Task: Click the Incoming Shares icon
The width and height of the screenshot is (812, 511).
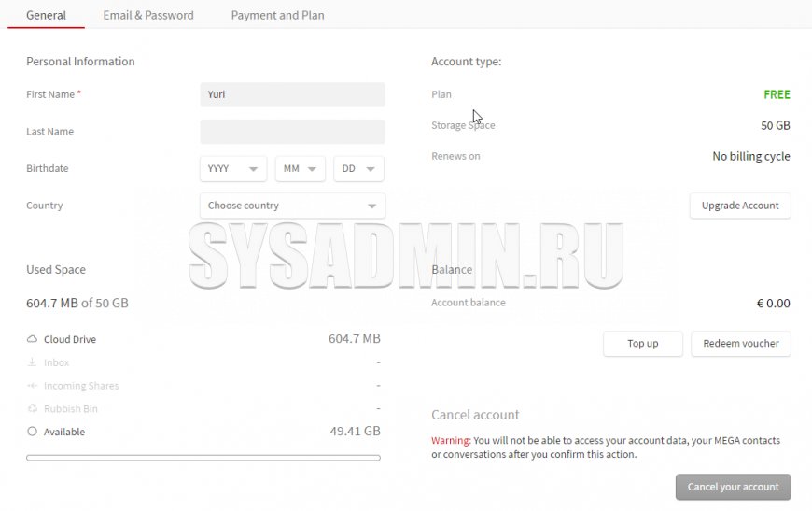Action: click(x=32, y=386)
